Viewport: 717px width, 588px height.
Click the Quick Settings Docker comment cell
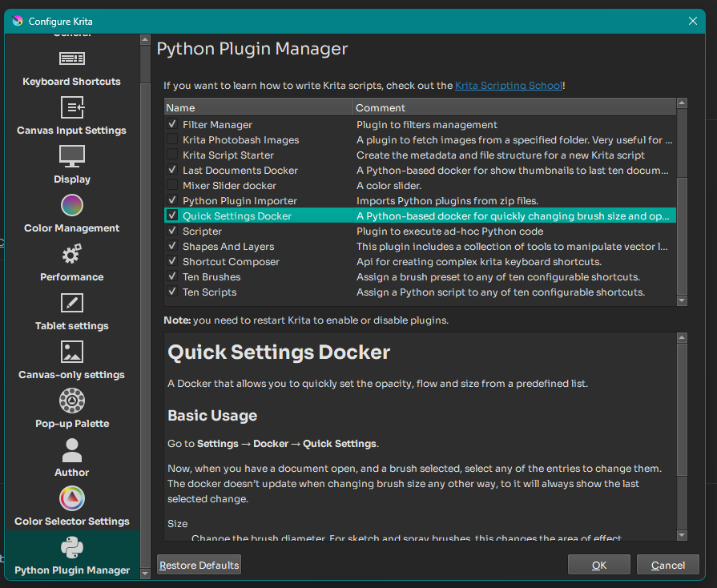515,215
